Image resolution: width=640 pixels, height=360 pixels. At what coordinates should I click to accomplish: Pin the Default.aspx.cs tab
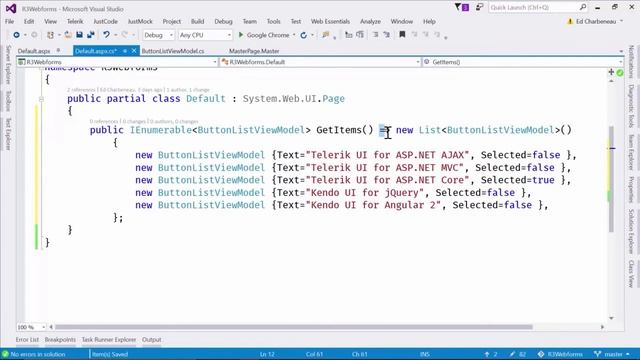click(125, 51)
